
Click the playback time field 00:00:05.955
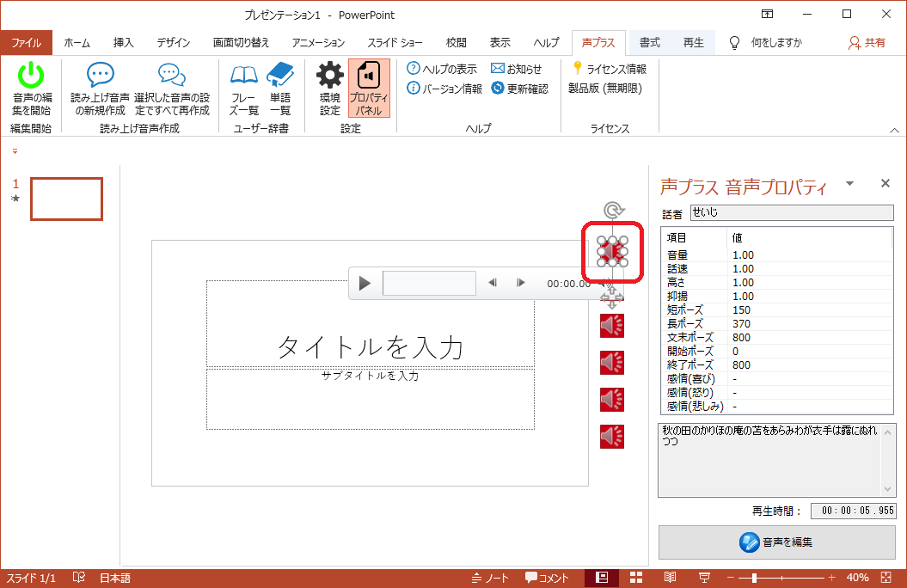pos(853,511)
